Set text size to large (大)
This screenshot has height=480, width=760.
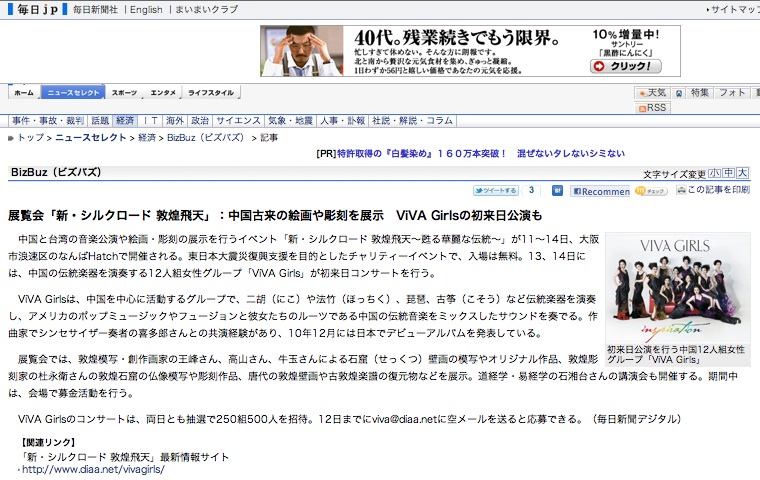pos(742,173)
